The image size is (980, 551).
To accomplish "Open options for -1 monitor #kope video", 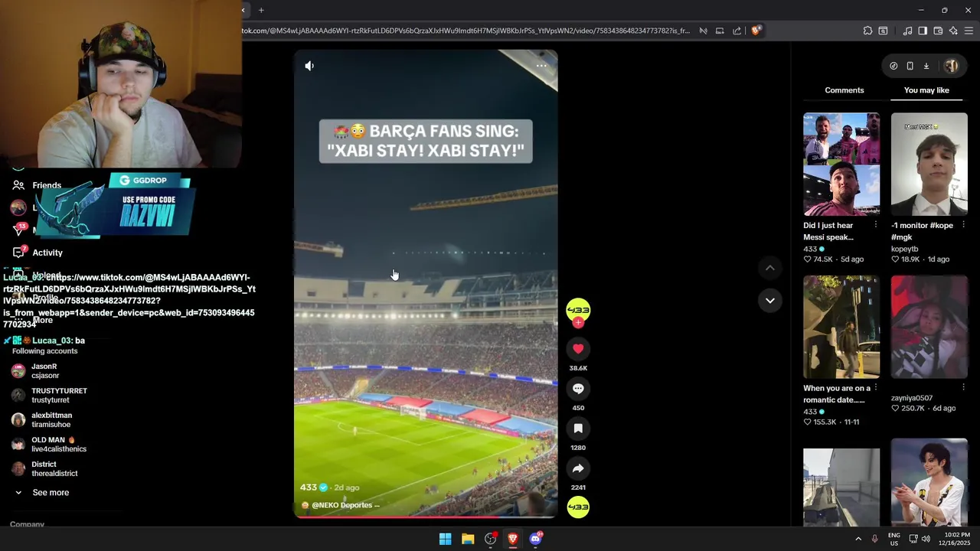I will click(963, 225).
